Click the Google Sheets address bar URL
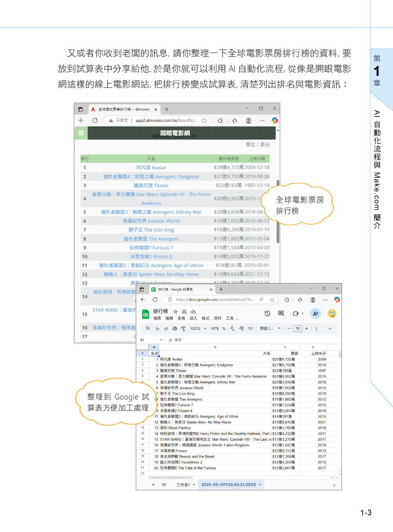This screenshot has height=532, width=393. (x=215, y=300)
